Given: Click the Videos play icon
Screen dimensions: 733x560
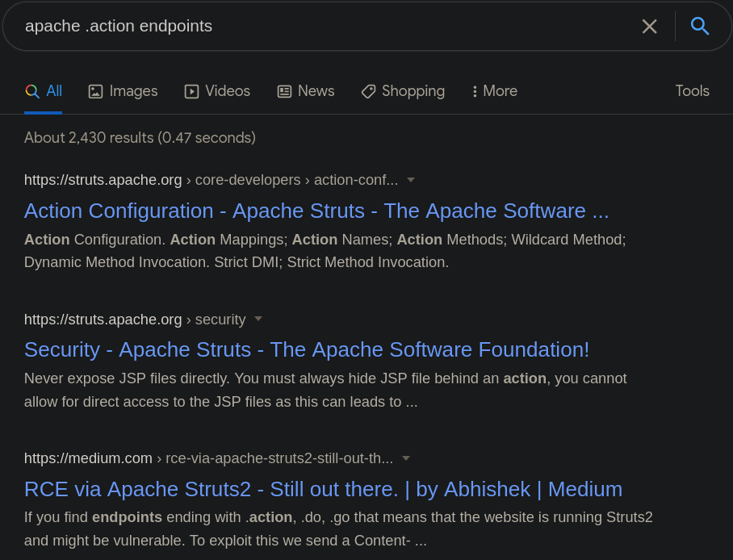Looking at the screenshot, I should point(191,92).
